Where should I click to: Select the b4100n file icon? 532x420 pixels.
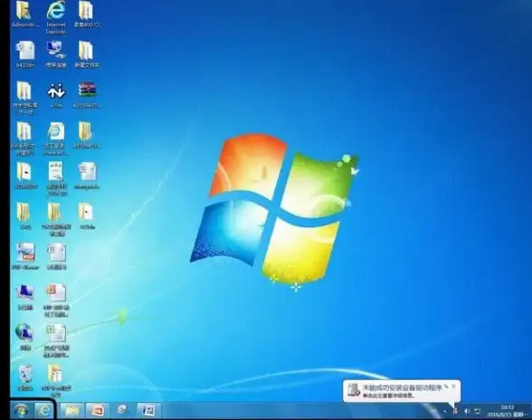click(25, 54)
